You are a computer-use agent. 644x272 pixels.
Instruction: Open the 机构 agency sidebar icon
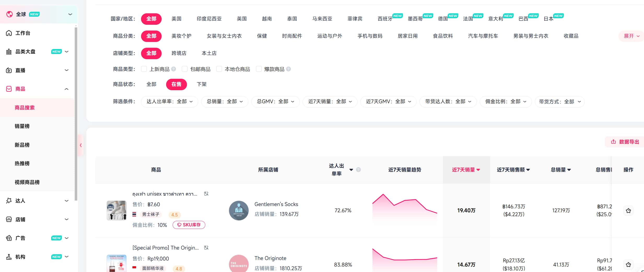tap(9, 257)
